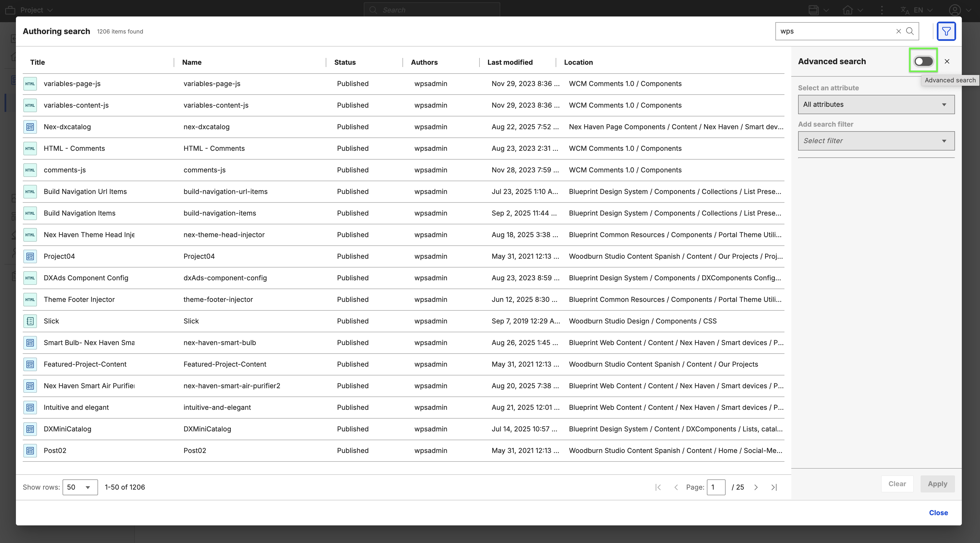Go to the last results page
This screenshot has width=980, height=543.
[774, 487]
